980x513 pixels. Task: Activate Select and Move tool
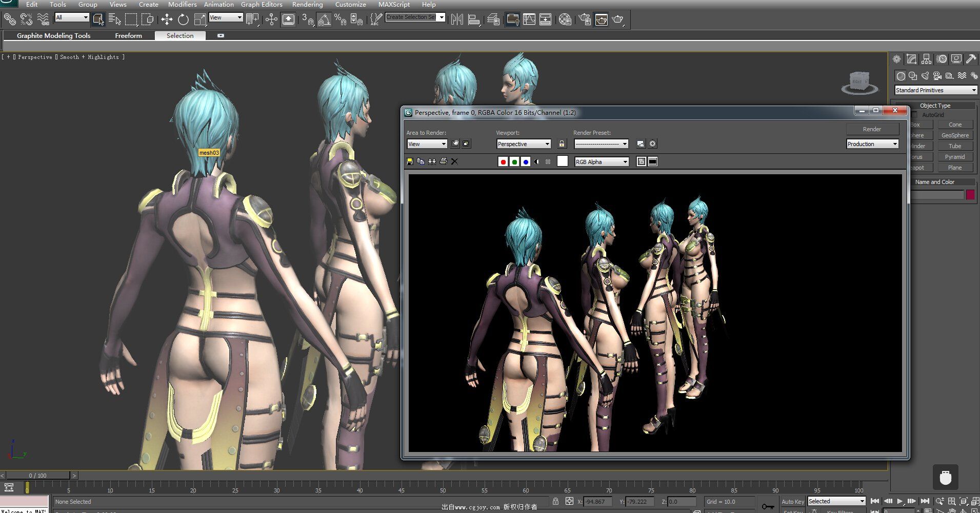[167, 19]
